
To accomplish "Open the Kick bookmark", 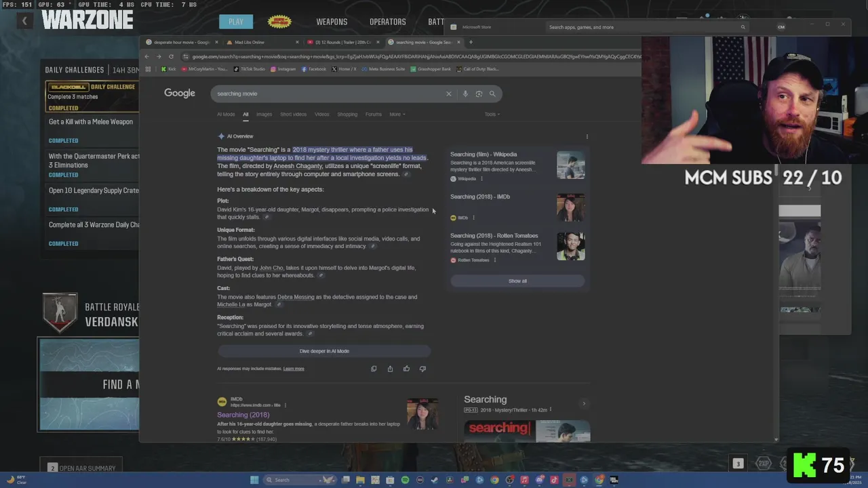I will [x=169, y=68].
